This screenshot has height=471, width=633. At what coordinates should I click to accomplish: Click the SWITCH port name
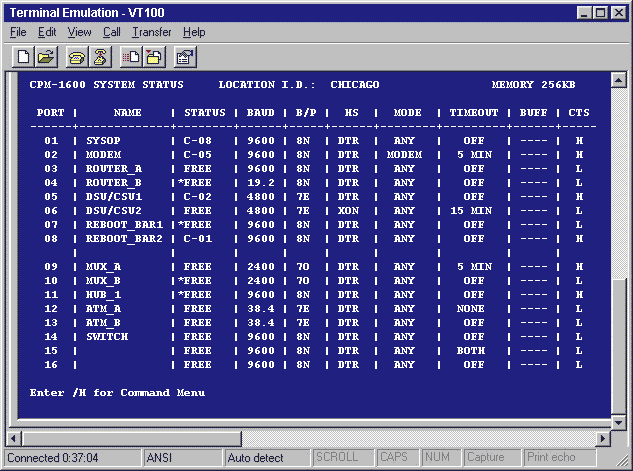pos(107,337)
